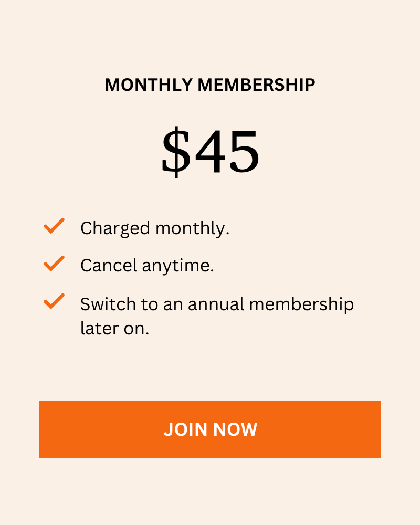
Task: Click the word 'Charged' in the list
Action: pyautogui.click(x=115, y=229)
